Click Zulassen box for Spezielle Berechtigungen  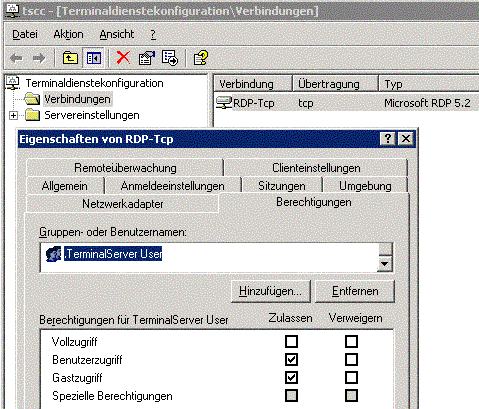click(291, 396)
